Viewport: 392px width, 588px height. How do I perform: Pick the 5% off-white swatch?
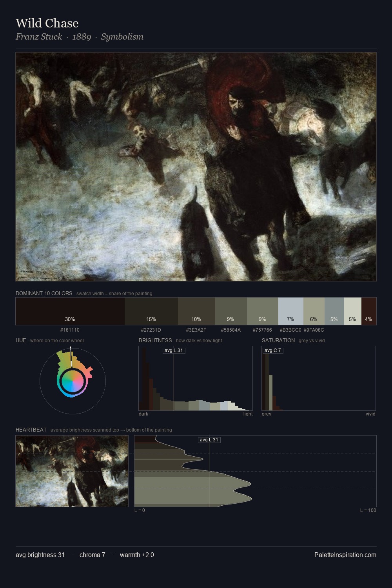click(353, 311)
